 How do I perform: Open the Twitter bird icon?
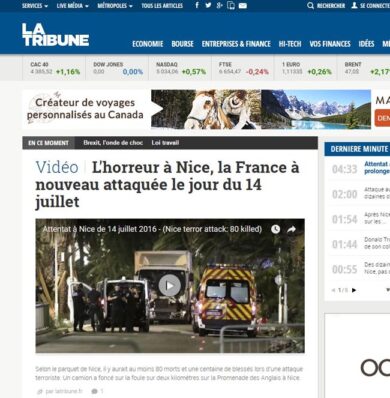click(208, 5)
